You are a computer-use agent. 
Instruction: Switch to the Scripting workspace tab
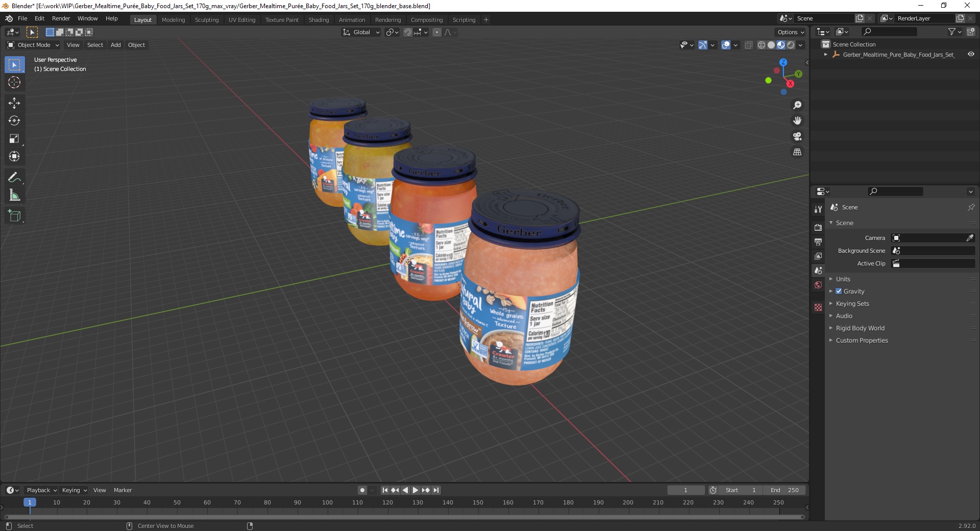(x=464, y=19)
